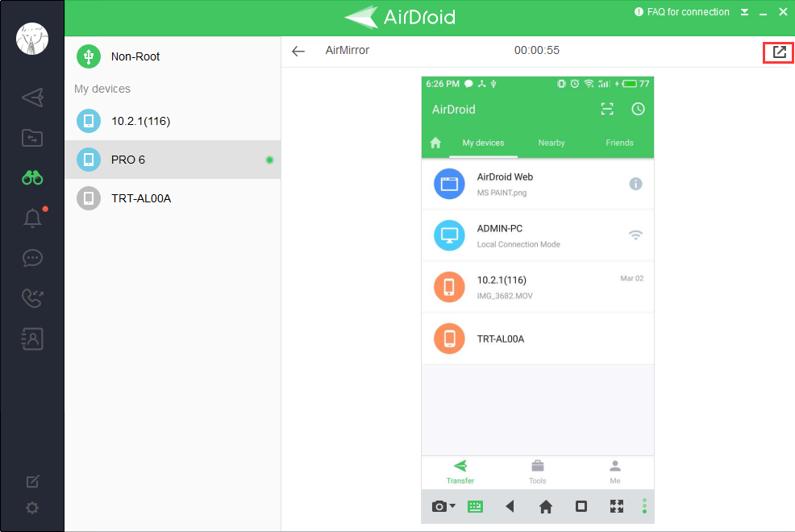The width and height of the screenshot is (795, 532).
Task: Open AirDroid Web entry on phone
Action: [x=538, y=184]
